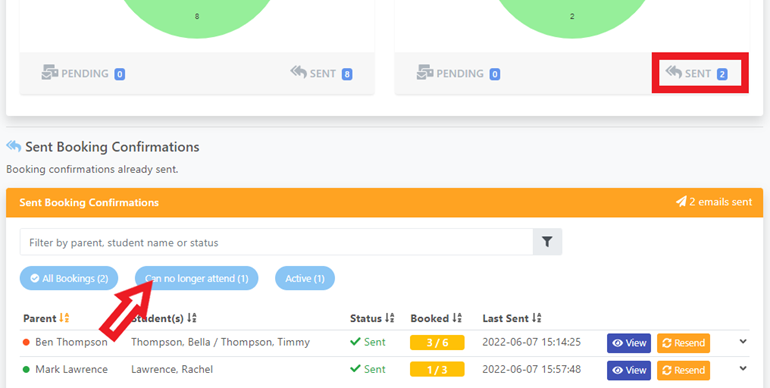This screenshot has width=770, height=388.
Task: Sort by Booked column sort icon
Action: point(457,318)
